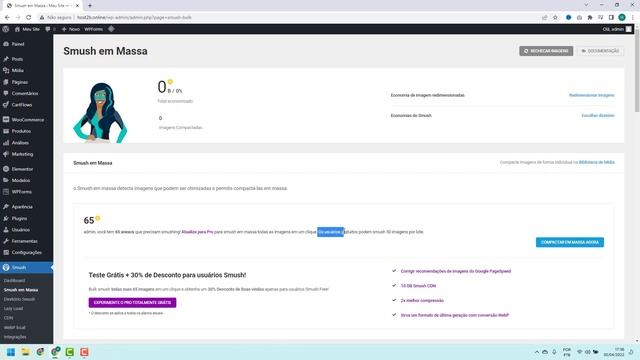Open the Olá, admin account menu
This screenshot has width=640, height=360.
(x=617, y=29)
